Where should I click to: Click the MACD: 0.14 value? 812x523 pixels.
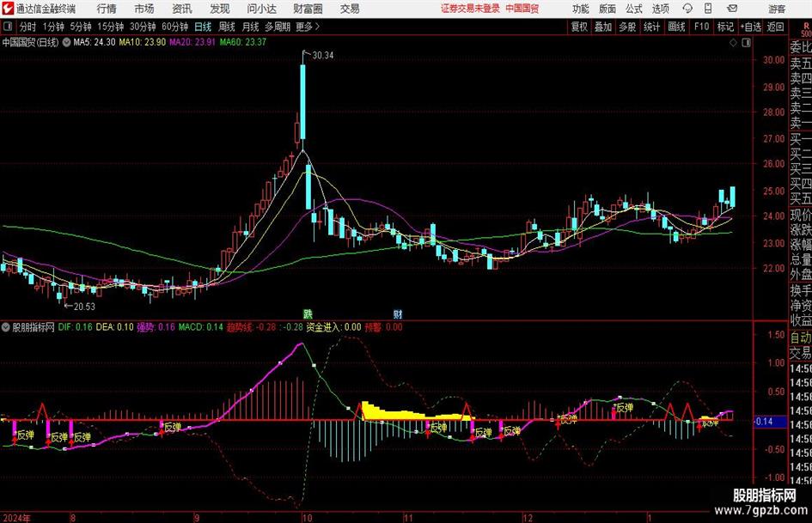click(201, 327)
